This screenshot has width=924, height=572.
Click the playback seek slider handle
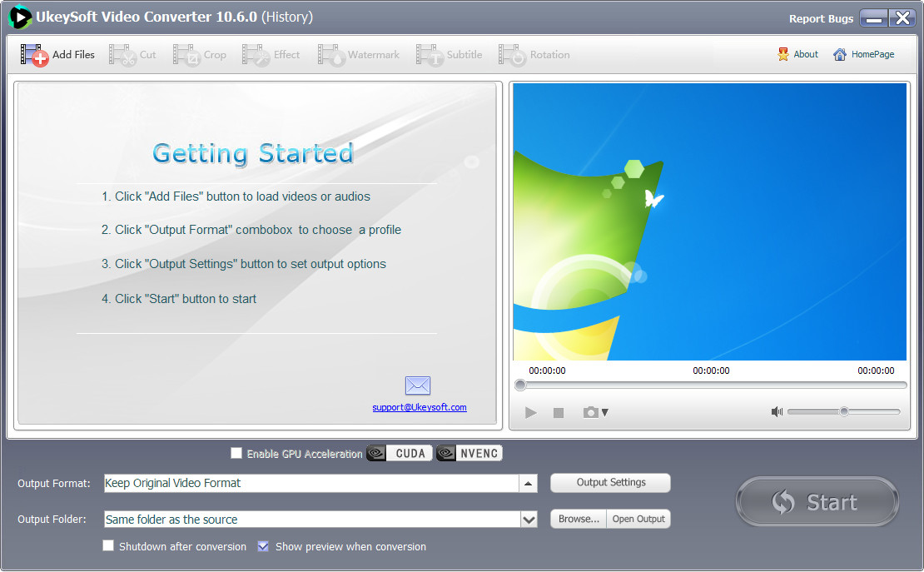tap(519, 385)
